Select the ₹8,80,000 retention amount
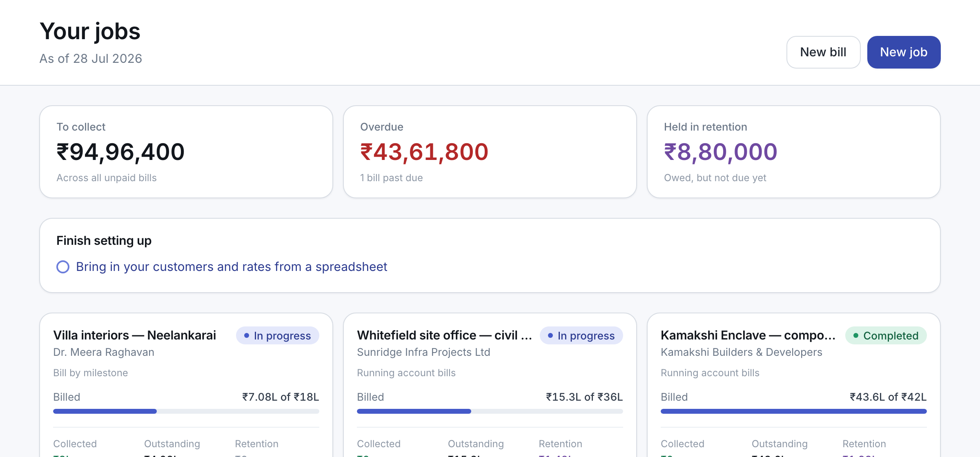This screenshot has height=457, width=980. click(721, 152)
